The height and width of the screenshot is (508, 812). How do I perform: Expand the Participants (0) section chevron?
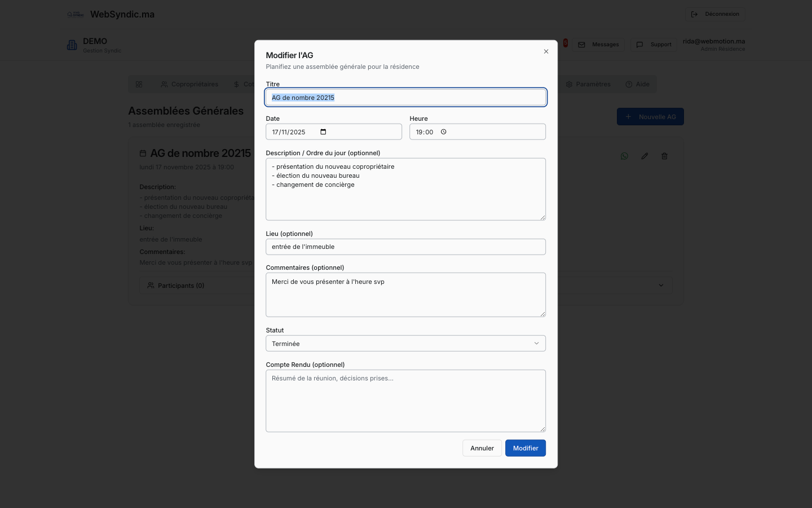point(661,286)
